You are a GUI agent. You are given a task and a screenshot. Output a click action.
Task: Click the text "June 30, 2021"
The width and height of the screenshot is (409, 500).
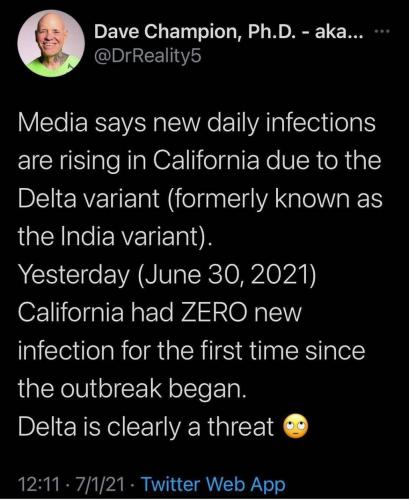coord(225,275)
